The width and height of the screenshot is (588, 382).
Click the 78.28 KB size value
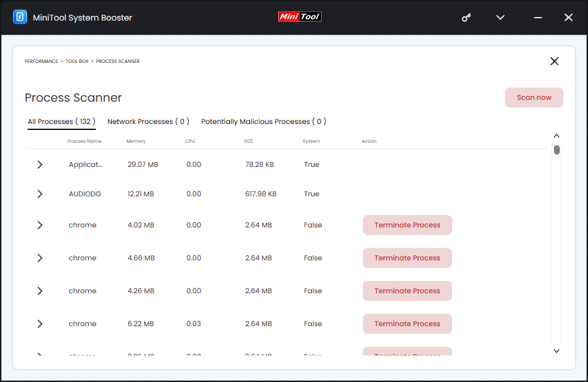tap(259, 165)
